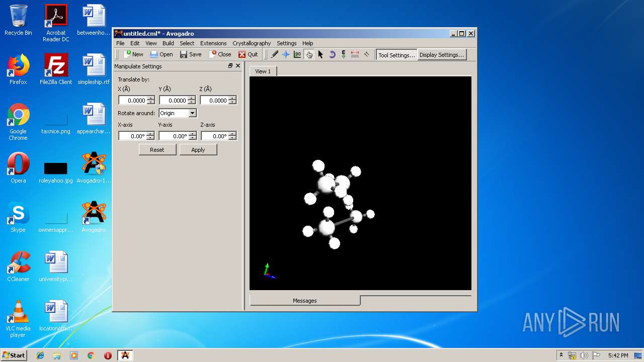
Task: Open Acrobat Reader DC desktop icon
Action: pyautogui.click(x=56, y=24)
